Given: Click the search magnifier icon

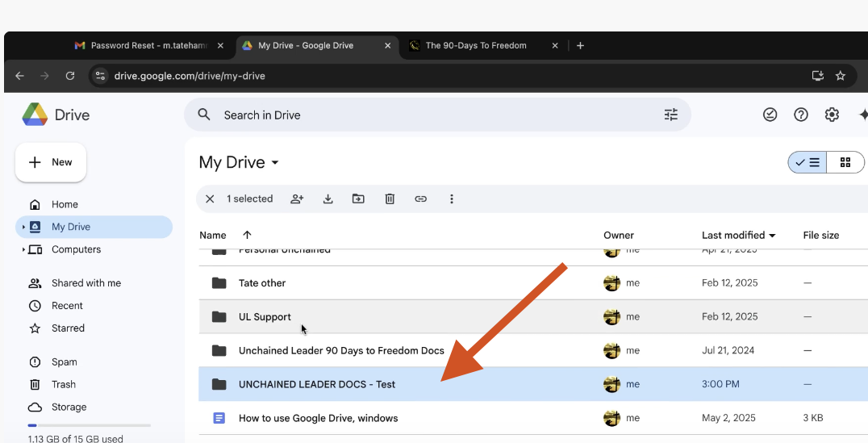Looking at the screenshot, I should (x=204, y=115).
